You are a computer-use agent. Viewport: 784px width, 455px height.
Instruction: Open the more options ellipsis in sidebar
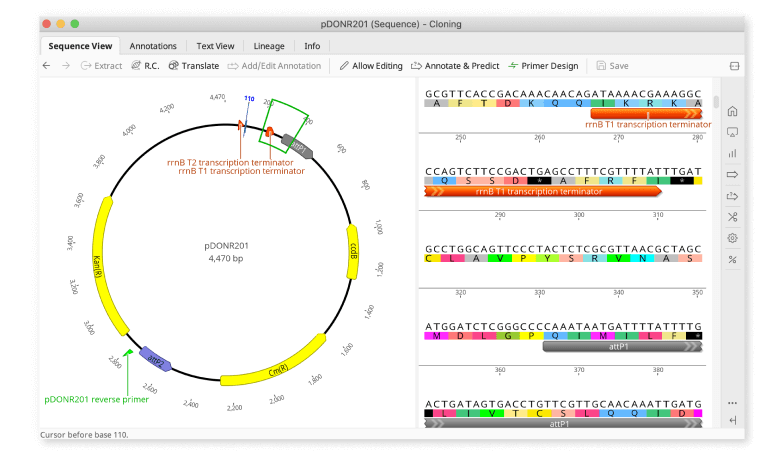tap(732, 402)
